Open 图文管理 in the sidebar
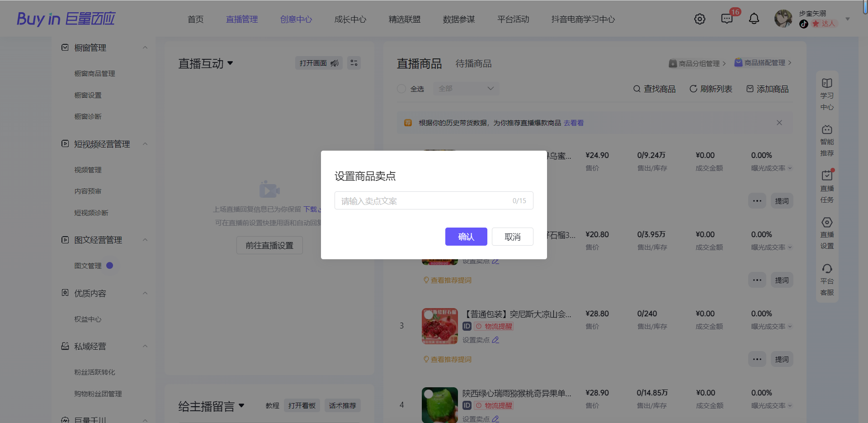The height and width of the screenshot is (423, 868). 88,266
